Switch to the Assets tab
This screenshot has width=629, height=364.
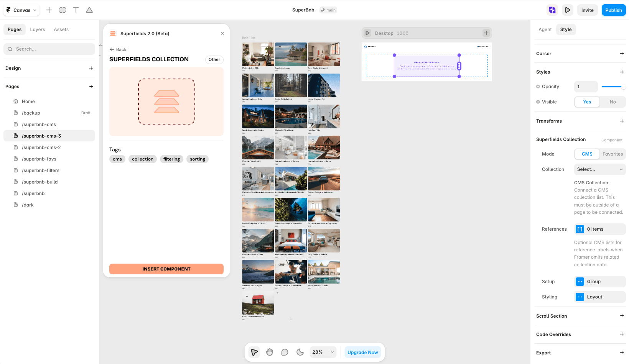tap(61, 30)
